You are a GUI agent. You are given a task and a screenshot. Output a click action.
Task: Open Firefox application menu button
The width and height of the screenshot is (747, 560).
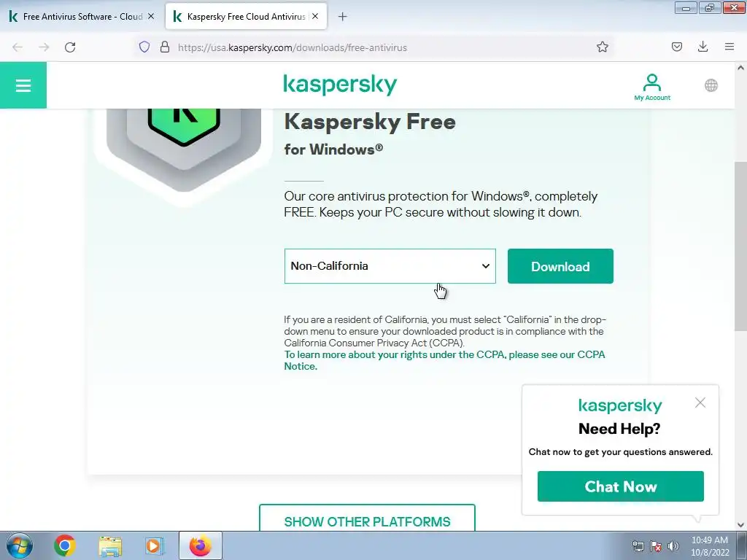point(729,47)
